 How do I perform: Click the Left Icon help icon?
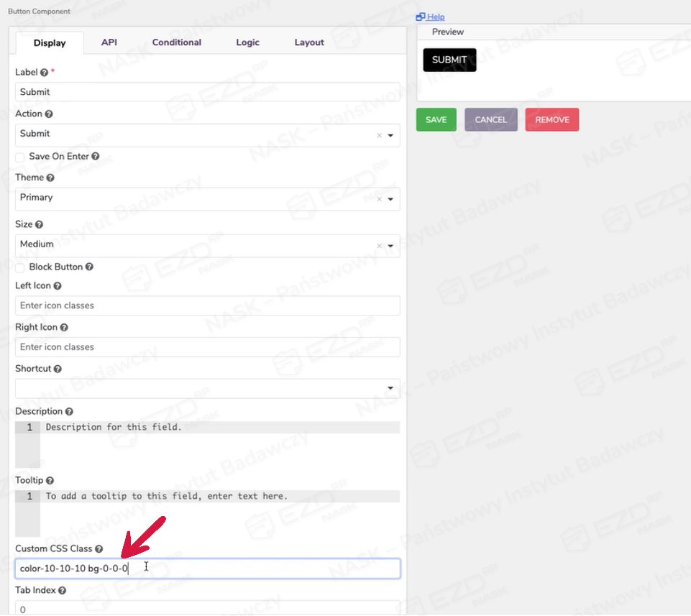58,286
